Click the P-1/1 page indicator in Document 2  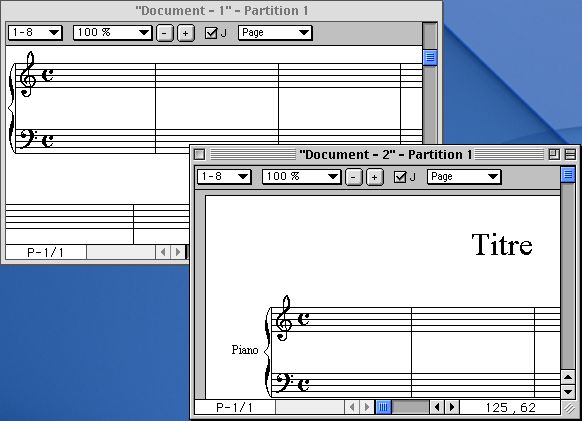coord(235,407)
